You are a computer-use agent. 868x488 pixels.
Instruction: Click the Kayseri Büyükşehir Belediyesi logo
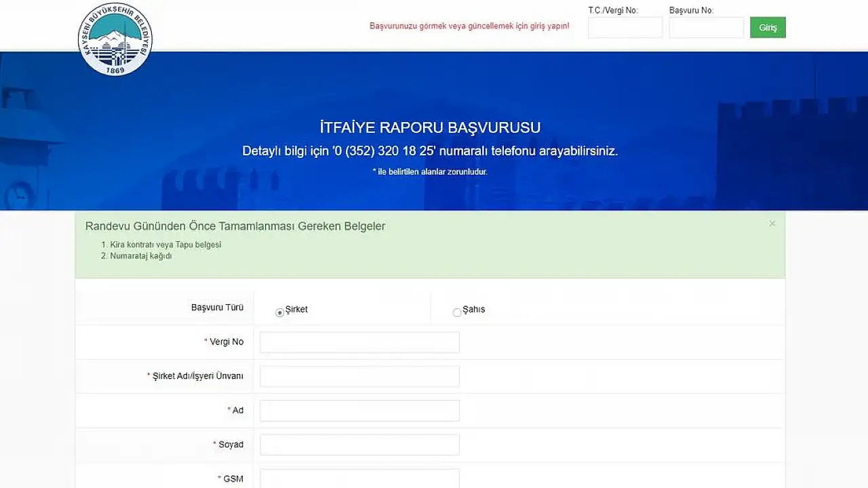click(x=115, y=39)
